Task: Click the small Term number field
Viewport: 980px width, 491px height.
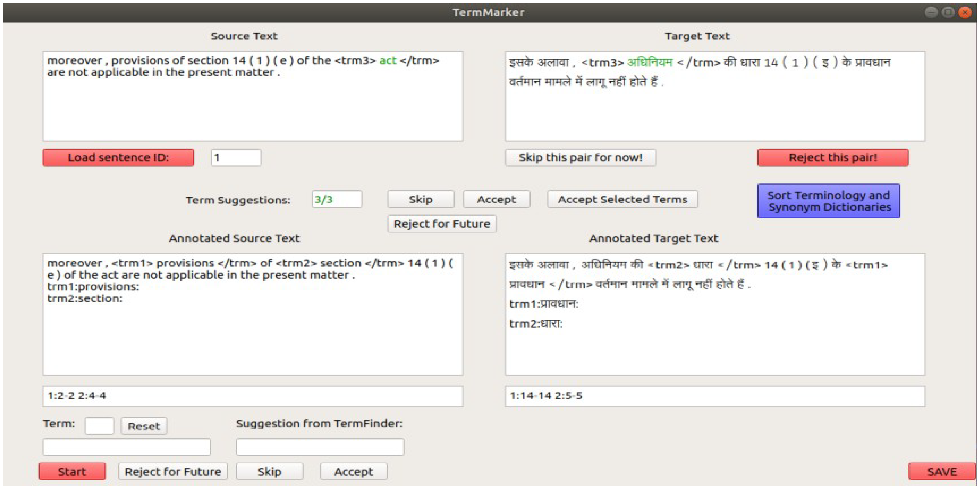Action: (99, 425)
